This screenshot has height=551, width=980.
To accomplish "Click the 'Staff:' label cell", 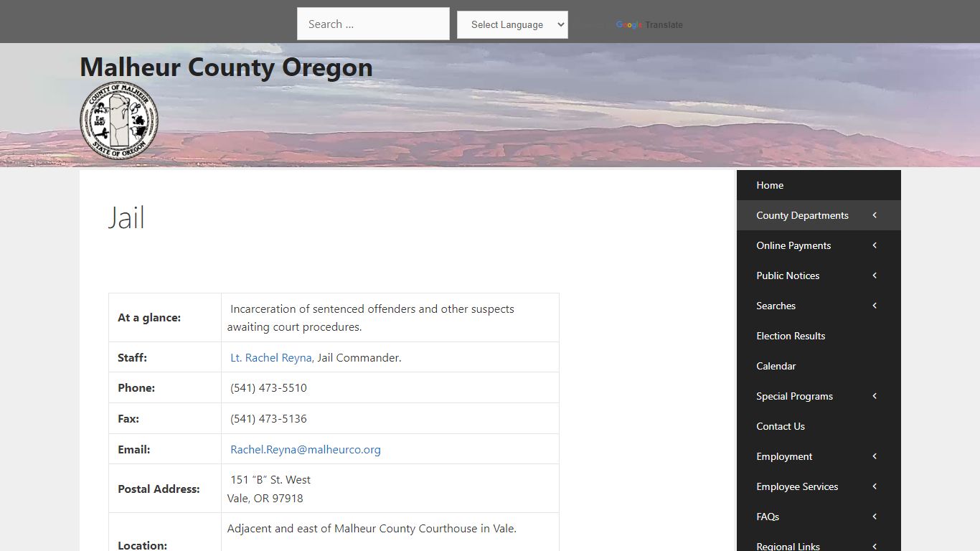I will pos(165,357).
